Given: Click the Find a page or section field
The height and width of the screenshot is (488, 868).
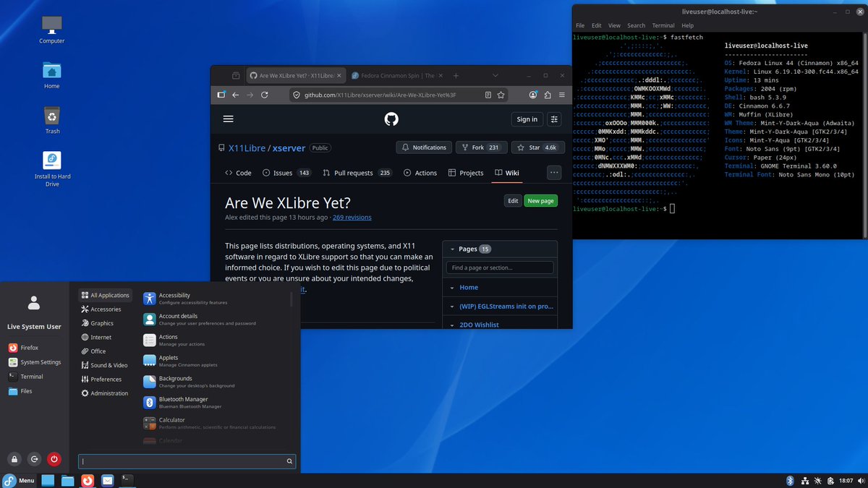Looking at the screenshot, I should tap(500, 267).
